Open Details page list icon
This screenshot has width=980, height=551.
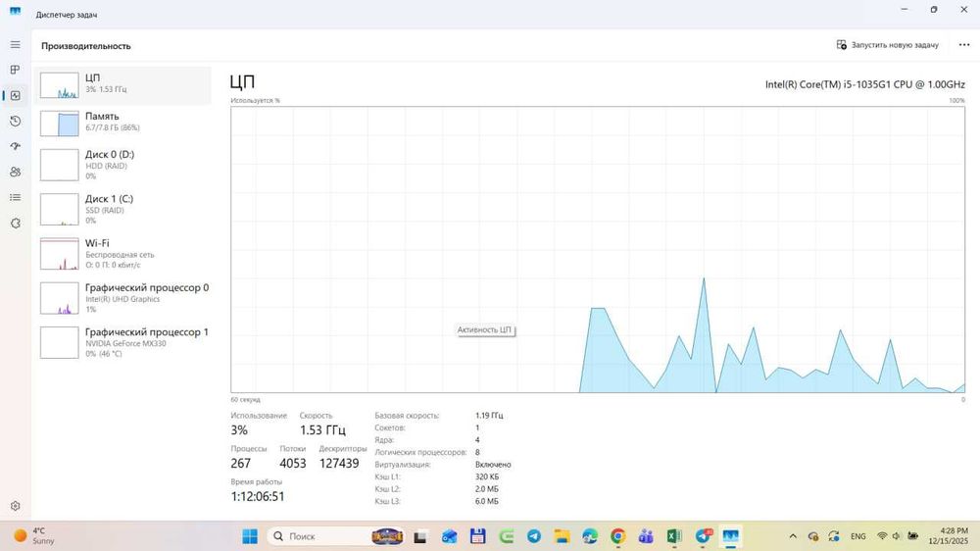[15, 198]
